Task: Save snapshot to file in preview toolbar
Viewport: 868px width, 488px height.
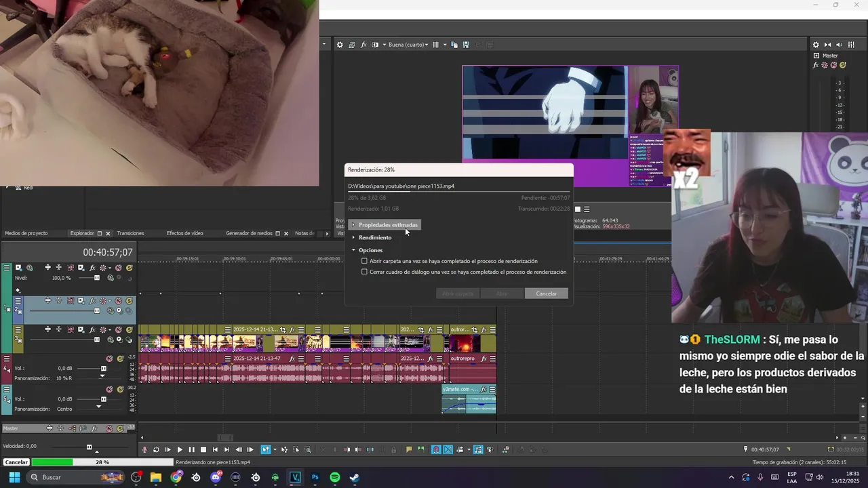Action: point(466,45)
